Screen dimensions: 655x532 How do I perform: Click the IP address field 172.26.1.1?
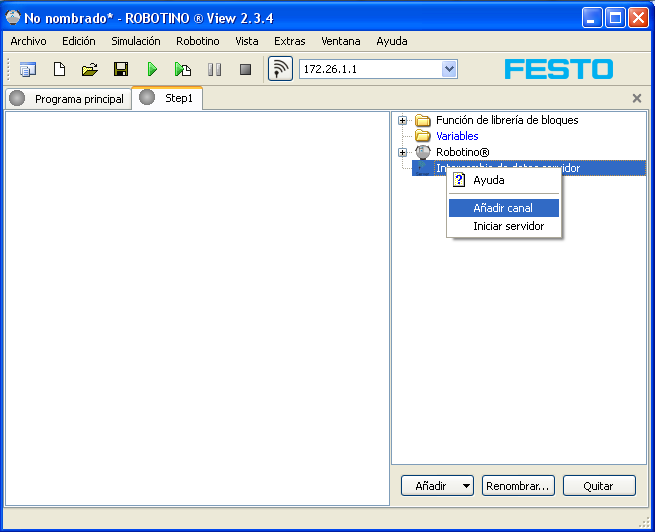(371, 69)
